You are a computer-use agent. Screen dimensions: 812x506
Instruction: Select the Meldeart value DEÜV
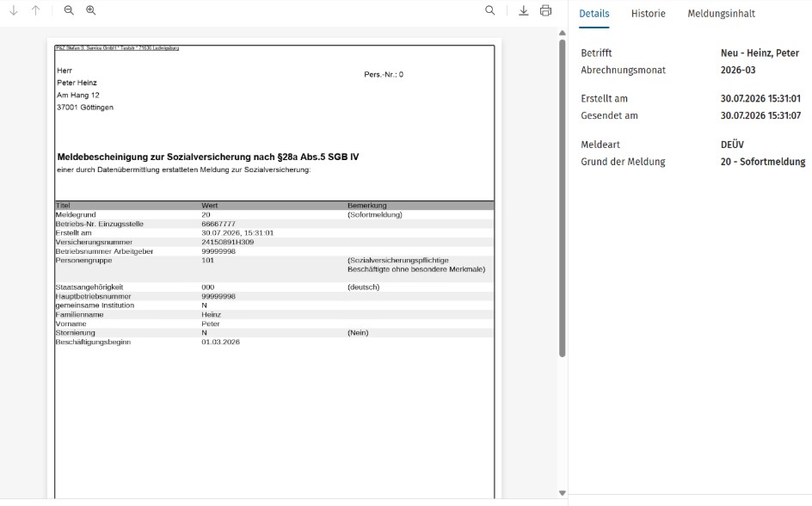732,145
